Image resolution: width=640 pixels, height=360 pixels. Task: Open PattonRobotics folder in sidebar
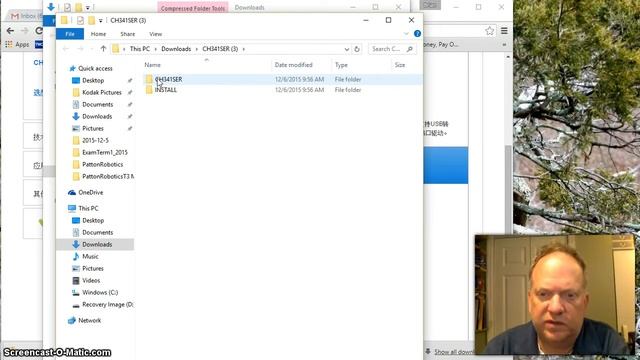(x=102, y=164)
